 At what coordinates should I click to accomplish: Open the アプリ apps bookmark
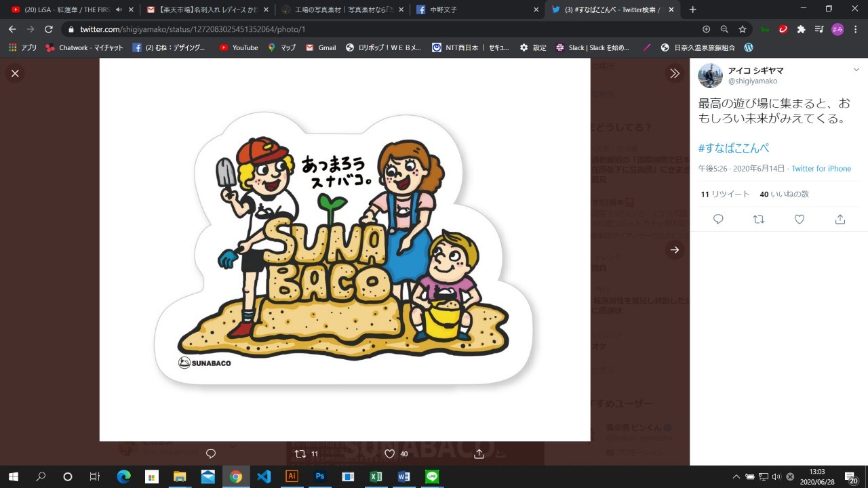(22, 47)
